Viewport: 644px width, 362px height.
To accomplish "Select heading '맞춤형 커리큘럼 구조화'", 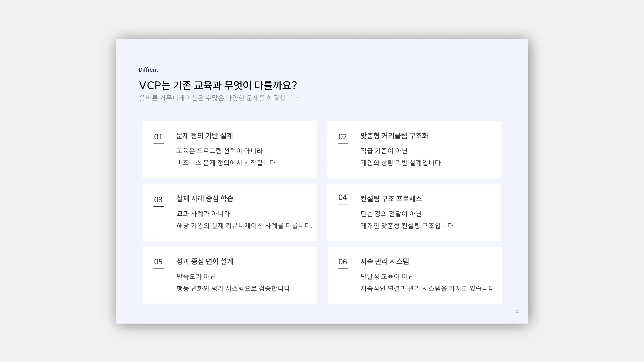I will coord(394,136).
